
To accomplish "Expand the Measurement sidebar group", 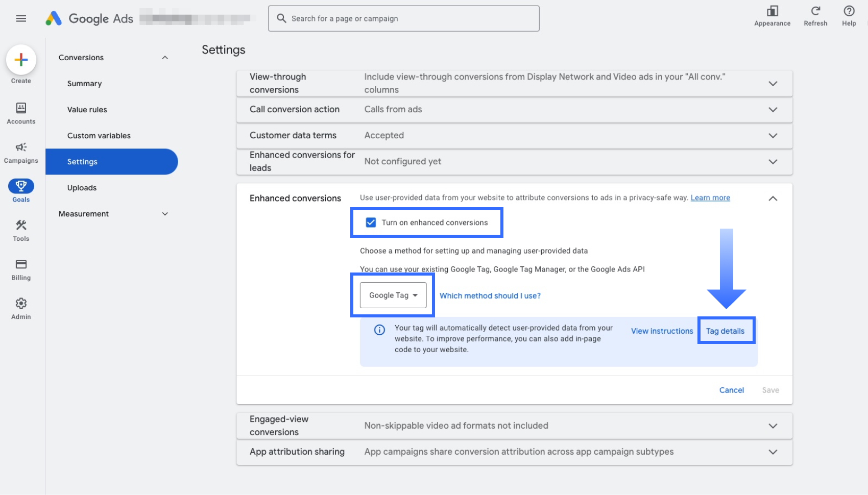I will (165, 214).
